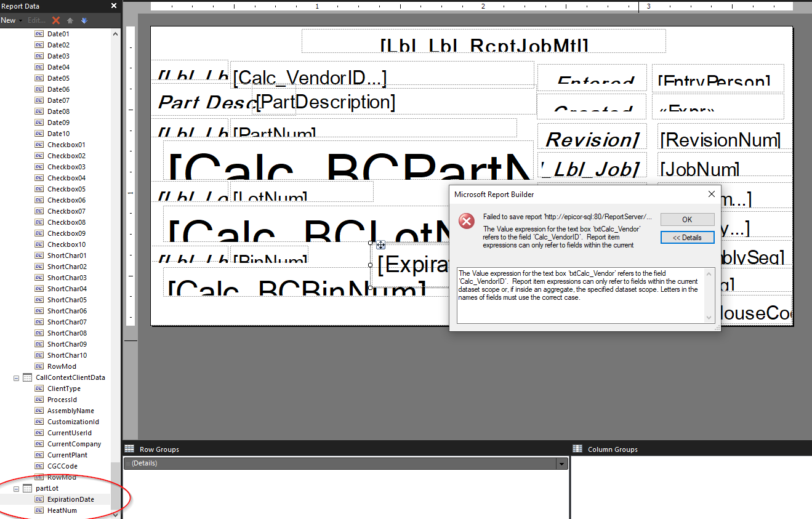Image resolution: width=812 pixels, height=519 pixels.
Task: Select the [EntryPerson] text box on the report
Action: click(718, 78)
